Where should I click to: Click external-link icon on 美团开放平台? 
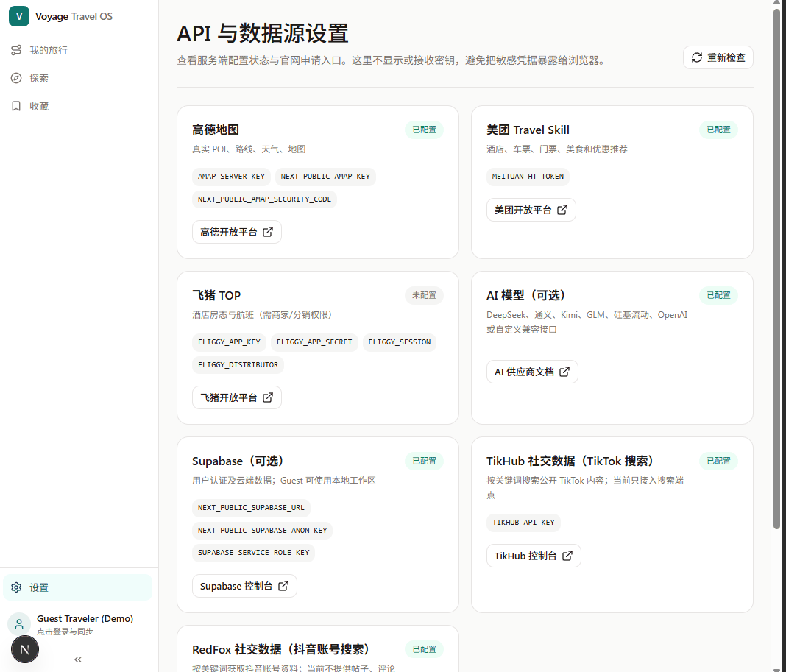coord(562,210)
